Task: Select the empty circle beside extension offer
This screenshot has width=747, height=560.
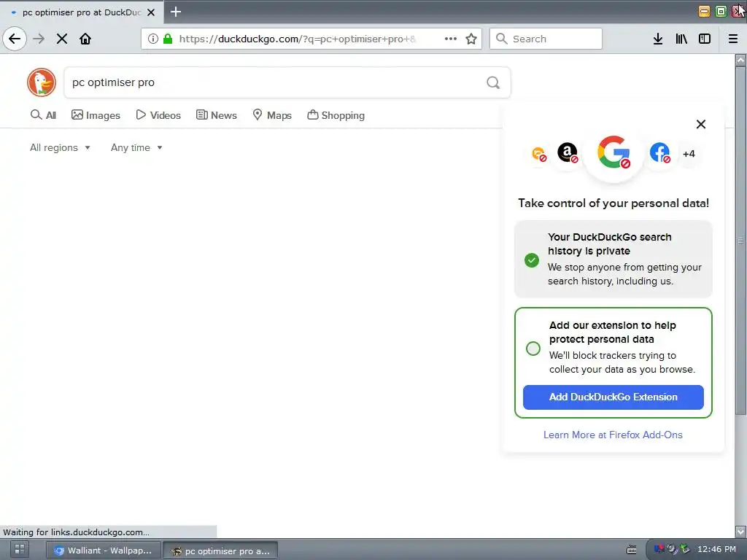Action: [x=533, y=349]
